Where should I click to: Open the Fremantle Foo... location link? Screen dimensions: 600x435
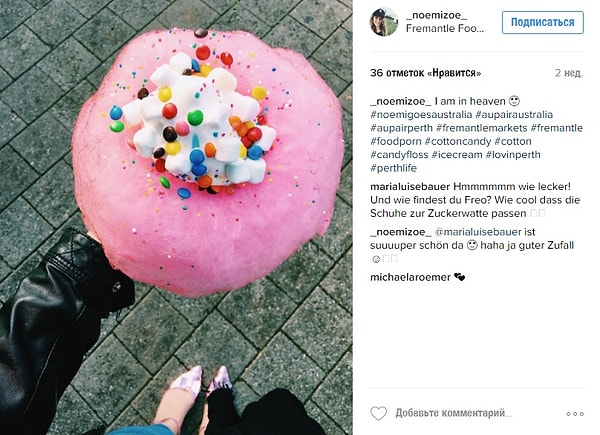coord(445,29)
